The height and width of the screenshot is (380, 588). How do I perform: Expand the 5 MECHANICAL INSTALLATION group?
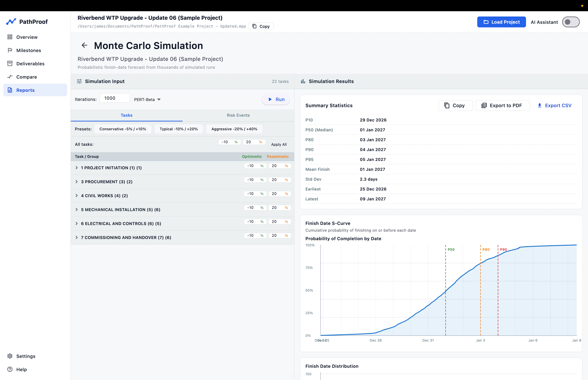(x=77, y=210)
